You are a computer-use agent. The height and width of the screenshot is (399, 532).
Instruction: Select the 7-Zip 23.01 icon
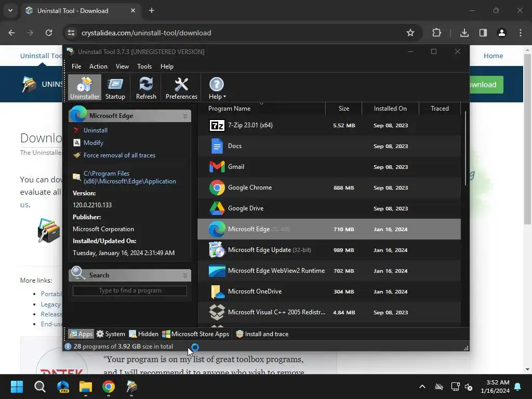(x=217, y=126)
